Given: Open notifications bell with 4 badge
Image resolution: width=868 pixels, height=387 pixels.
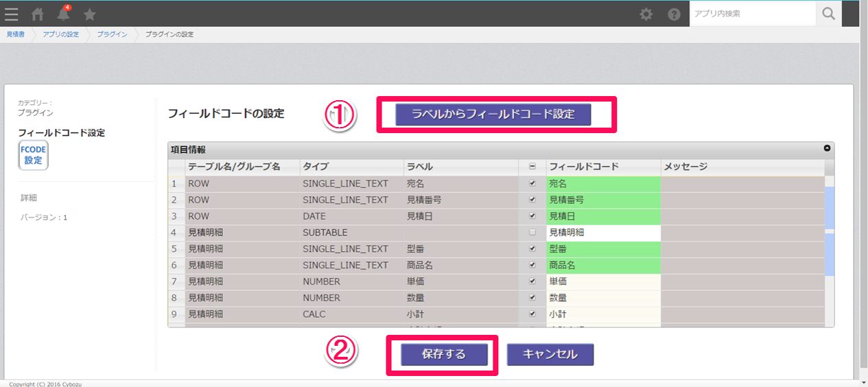Looking at the screenshot, I should pos(63,14).
